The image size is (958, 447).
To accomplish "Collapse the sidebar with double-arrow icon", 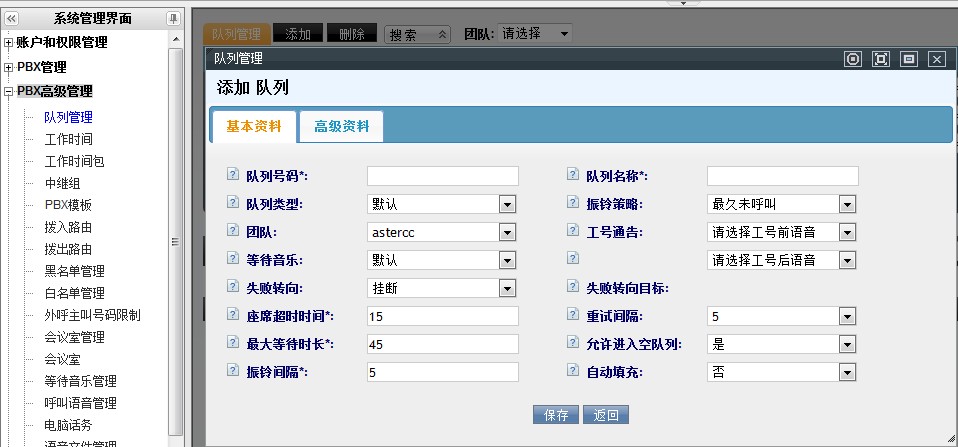I will coord(12,18).
